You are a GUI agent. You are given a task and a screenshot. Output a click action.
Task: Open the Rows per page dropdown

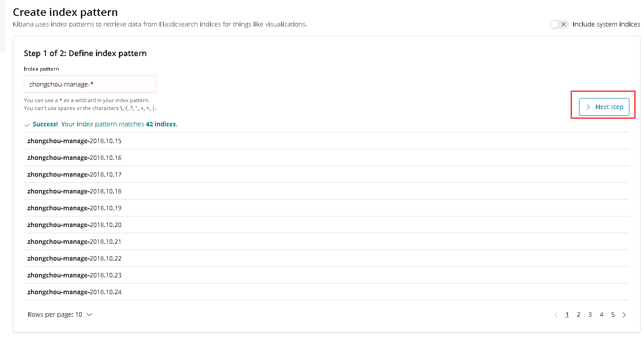point(60,315)
